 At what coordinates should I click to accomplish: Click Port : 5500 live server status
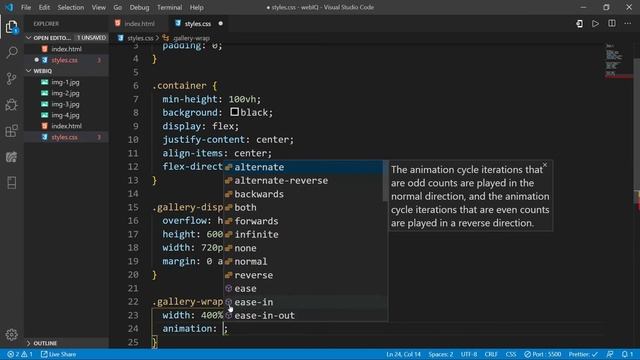[x=542, y=354]
